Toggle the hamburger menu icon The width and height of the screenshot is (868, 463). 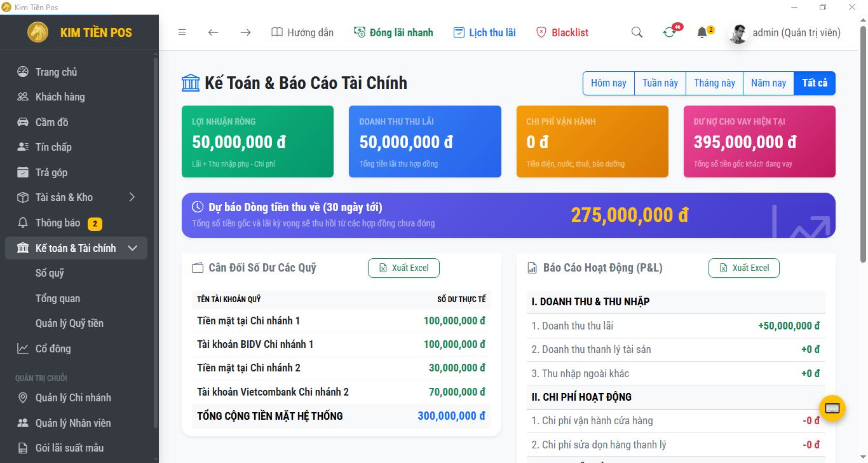182,32
